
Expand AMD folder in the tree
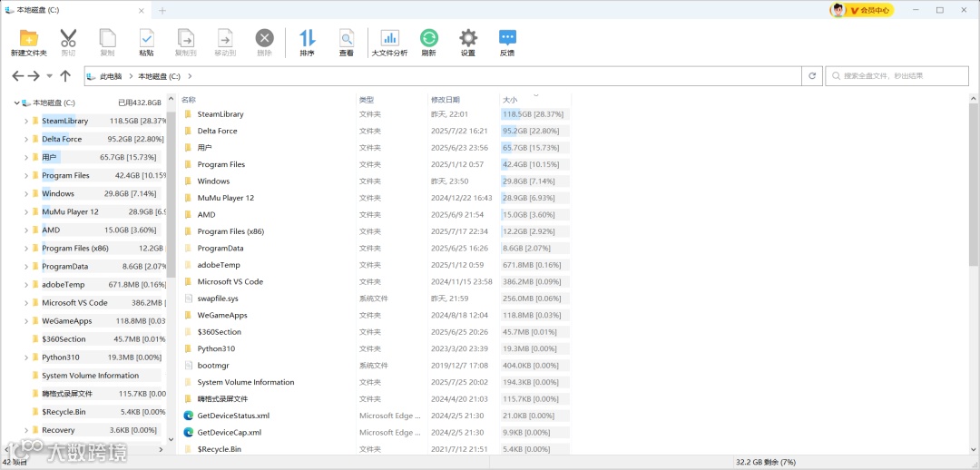(x=26, y=230)
